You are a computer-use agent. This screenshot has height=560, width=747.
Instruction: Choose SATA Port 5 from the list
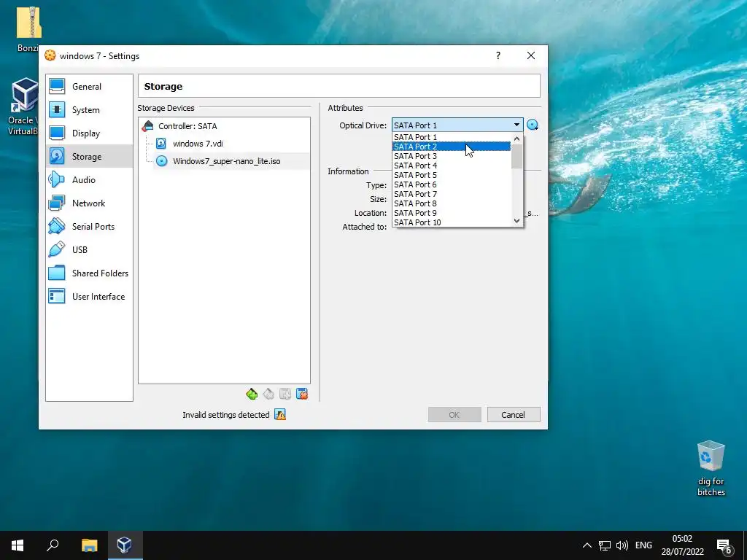452,175
